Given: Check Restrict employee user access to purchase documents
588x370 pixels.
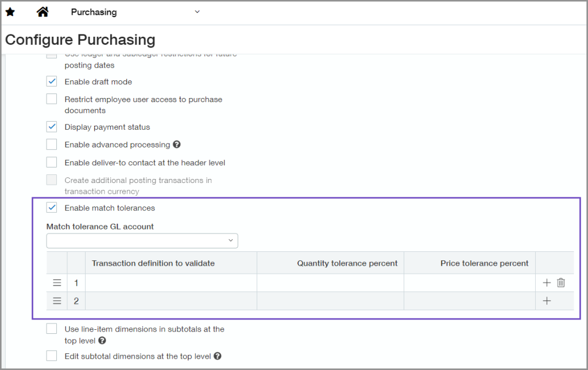Looking at the screenshot, I should point(51,98).
